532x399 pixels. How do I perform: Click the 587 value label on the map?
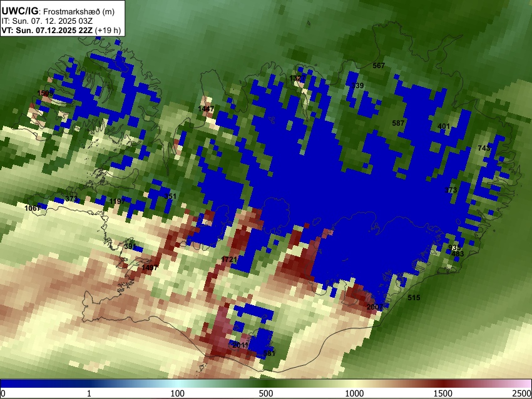point(398,123)
